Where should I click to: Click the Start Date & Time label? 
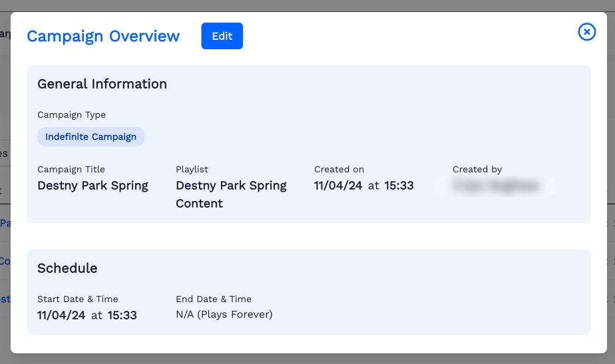point(77,299)
